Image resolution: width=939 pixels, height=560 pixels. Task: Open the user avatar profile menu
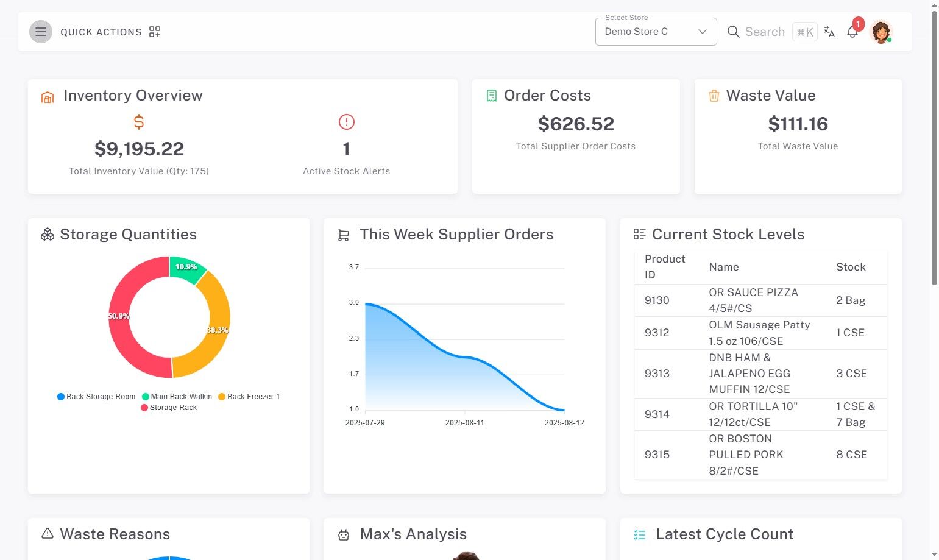point(881,32)
